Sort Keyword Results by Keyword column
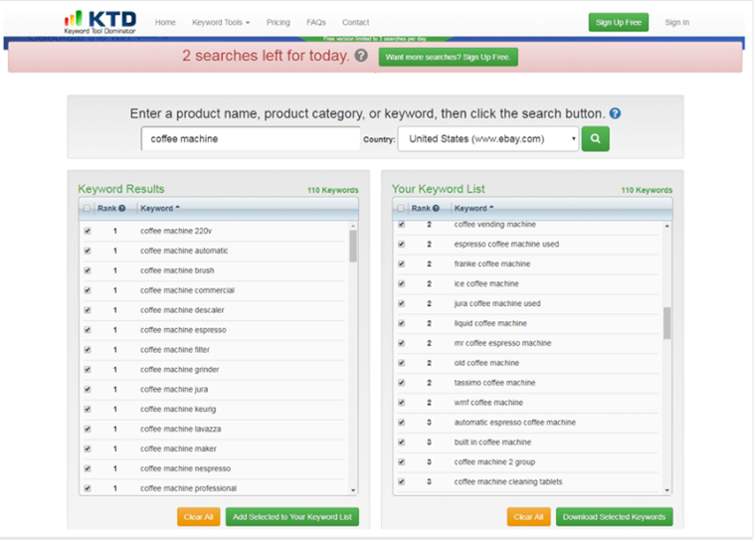The image size is (756, 540). tap(159, 208)
